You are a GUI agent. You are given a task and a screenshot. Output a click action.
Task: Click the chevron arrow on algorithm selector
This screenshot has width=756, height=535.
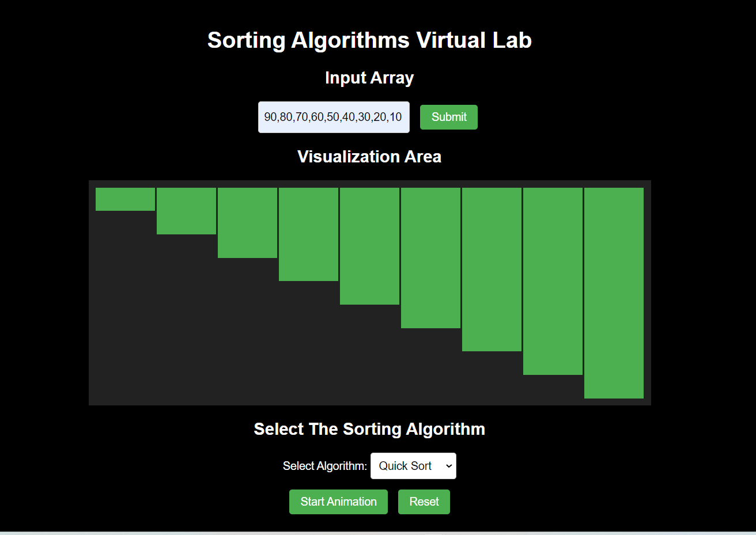pos(449,466)
